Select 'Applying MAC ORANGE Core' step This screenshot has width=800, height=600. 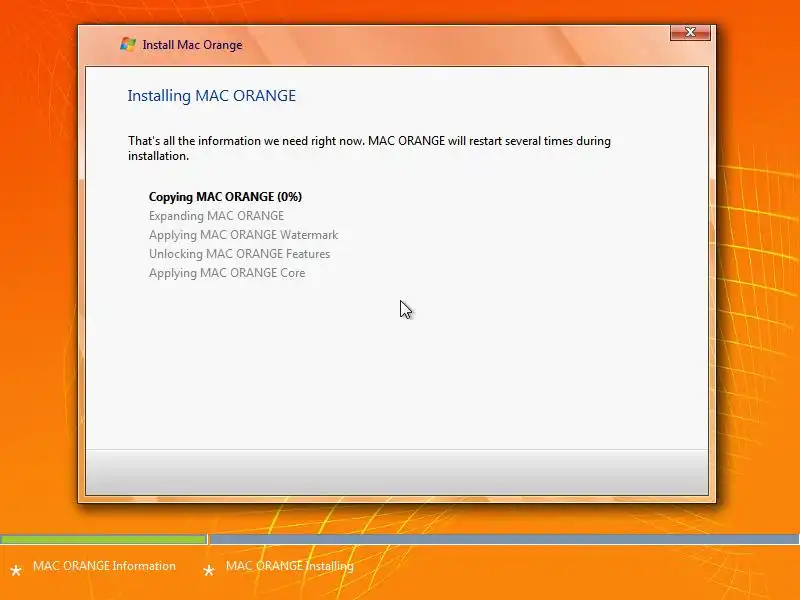point(227,273)
